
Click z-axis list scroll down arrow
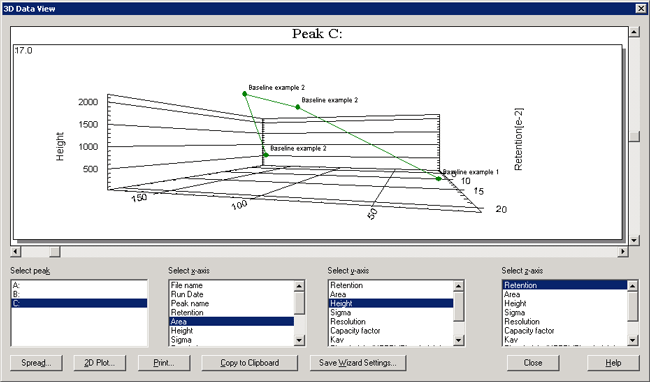632,341
